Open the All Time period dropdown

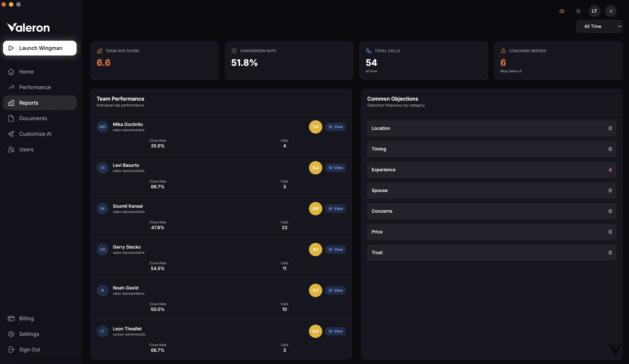(599, 26)
